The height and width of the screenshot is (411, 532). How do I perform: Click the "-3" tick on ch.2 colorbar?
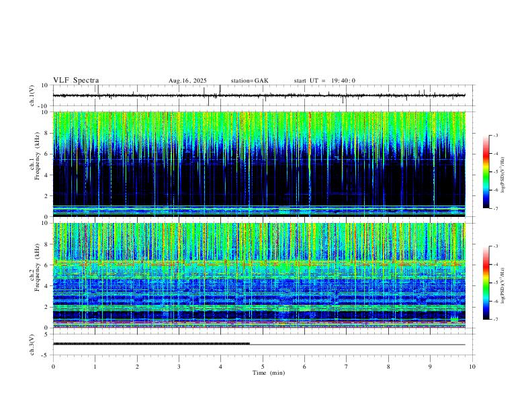point(495,246)
